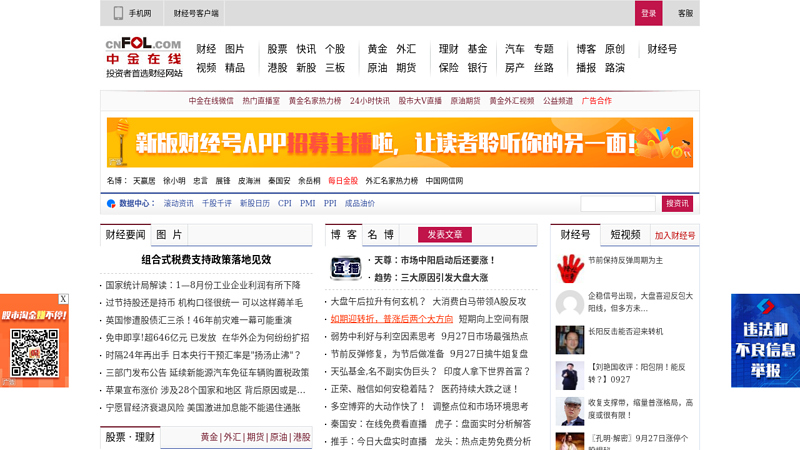Open headline 组合式税费支持政策落地见效
Screen dimensions: 800x450
point(206,260)
